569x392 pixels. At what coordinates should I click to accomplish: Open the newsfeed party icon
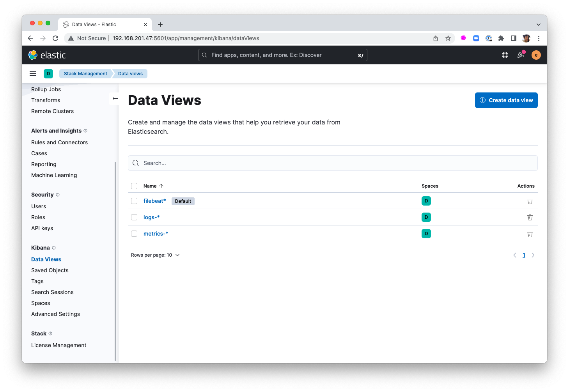[521, 55]
